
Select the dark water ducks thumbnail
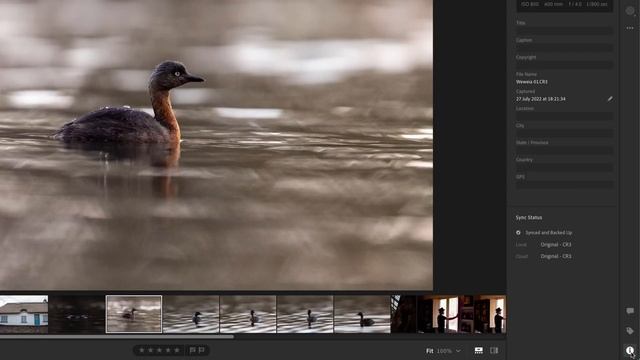77,314
